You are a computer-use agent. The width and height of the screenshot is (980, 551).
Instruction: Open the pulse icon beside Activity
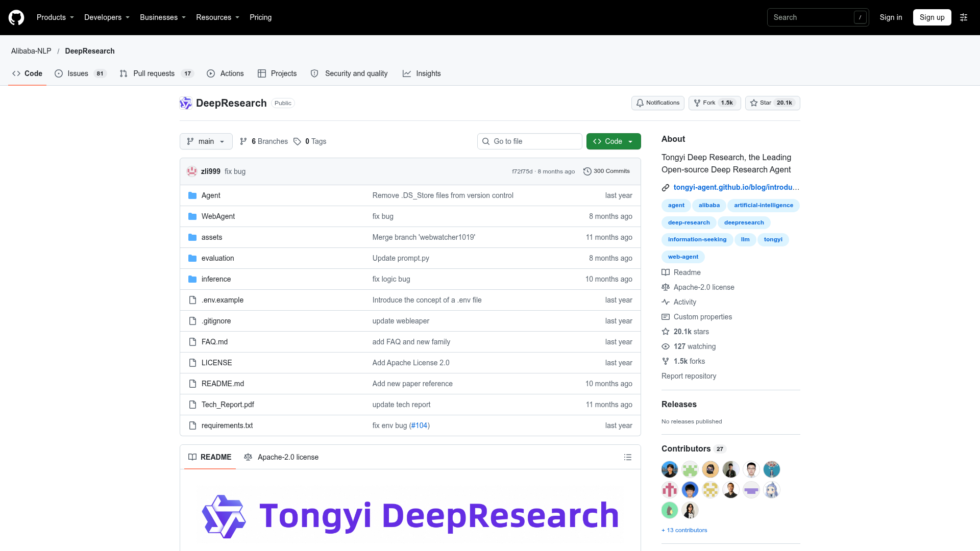click(666, 302)
